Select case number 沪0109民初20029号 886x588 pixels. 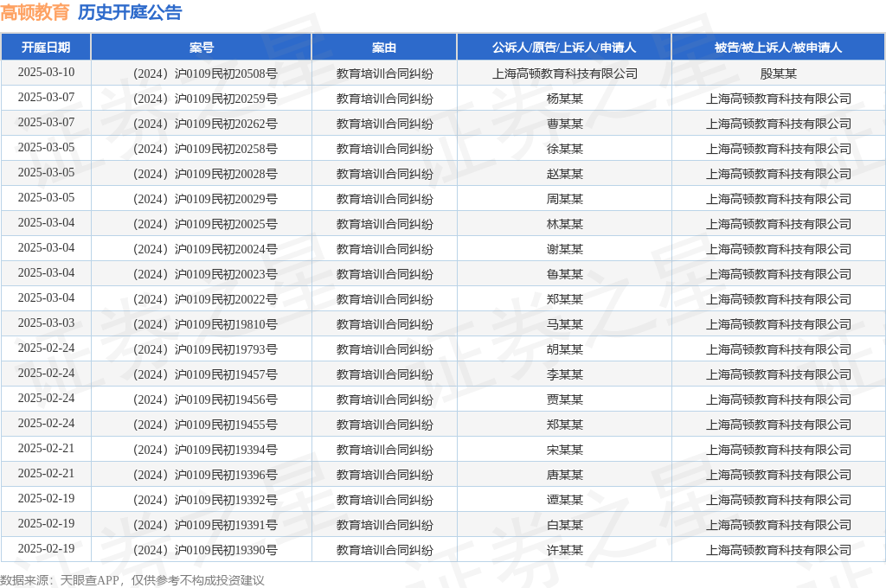click(x=226, y=199)
